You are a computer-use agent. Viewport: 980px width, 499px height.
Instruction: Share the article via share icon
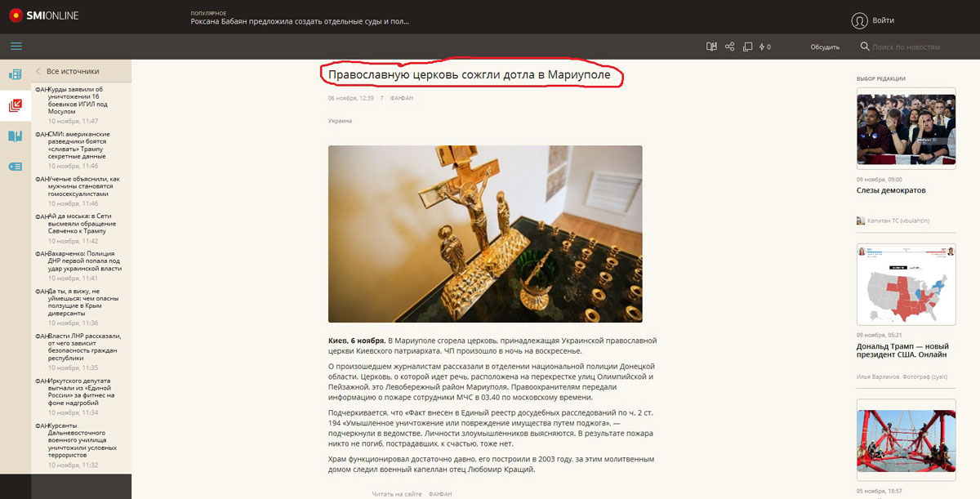tap(730, 47)
